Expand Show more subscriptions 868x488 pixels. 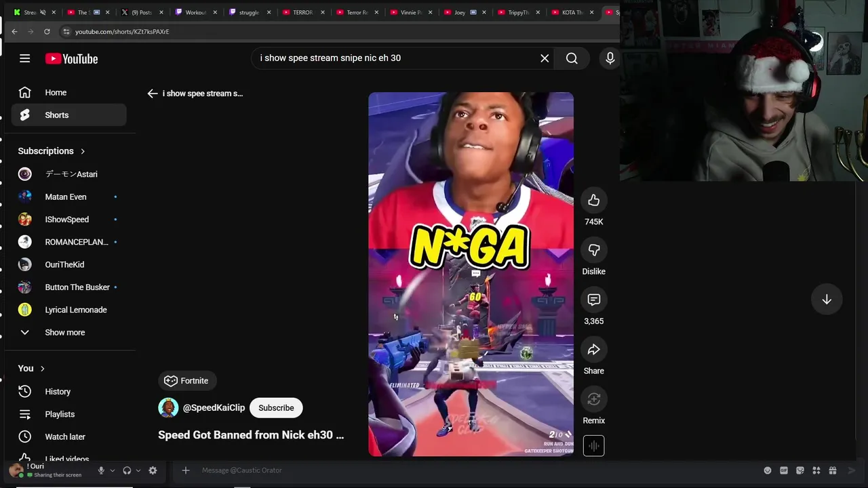68,333
